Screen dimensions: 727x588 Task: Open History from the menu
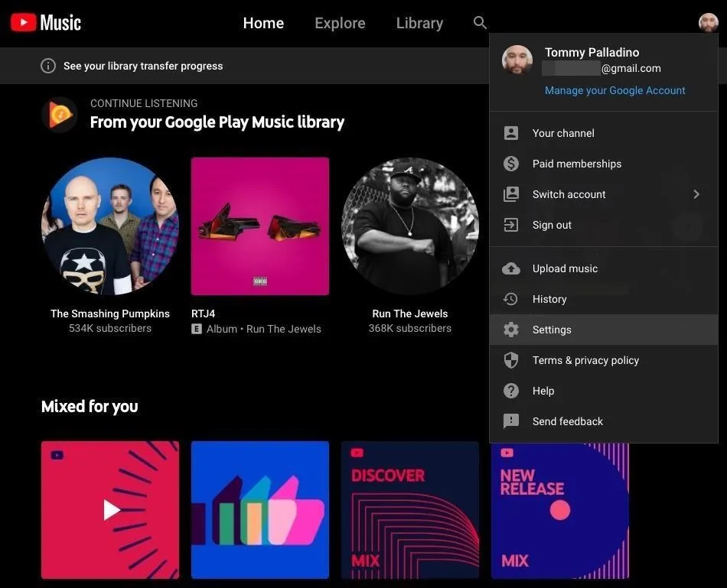pyautogui.click(x=604, y=299)
